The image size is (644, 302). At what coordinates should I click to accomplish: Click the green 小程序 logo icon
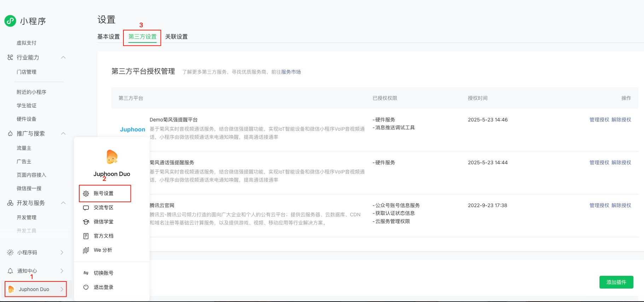pos(10,21)
